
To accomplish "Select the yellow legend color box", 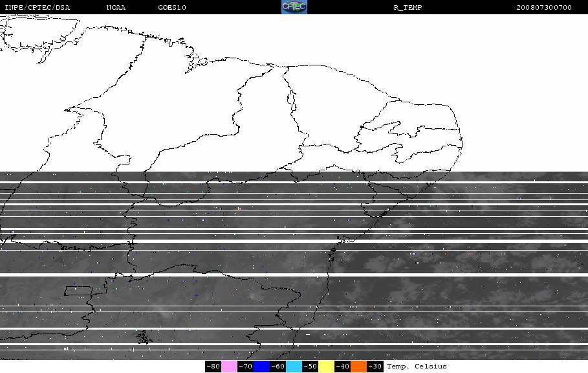I will [326, 367].
